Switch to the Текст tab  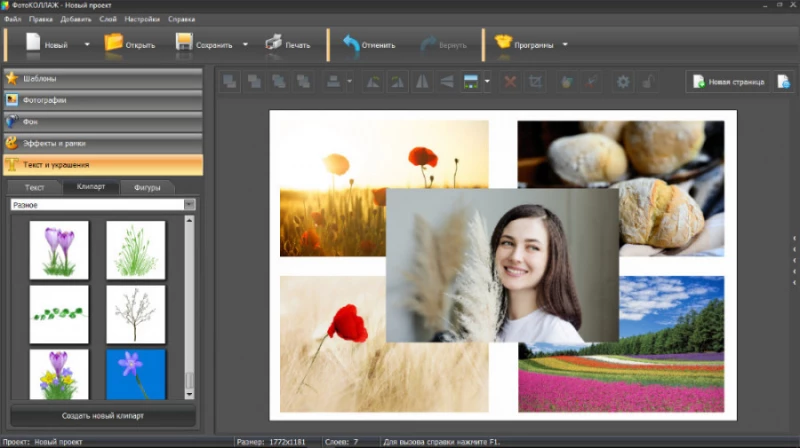click(x=35, y=187)
